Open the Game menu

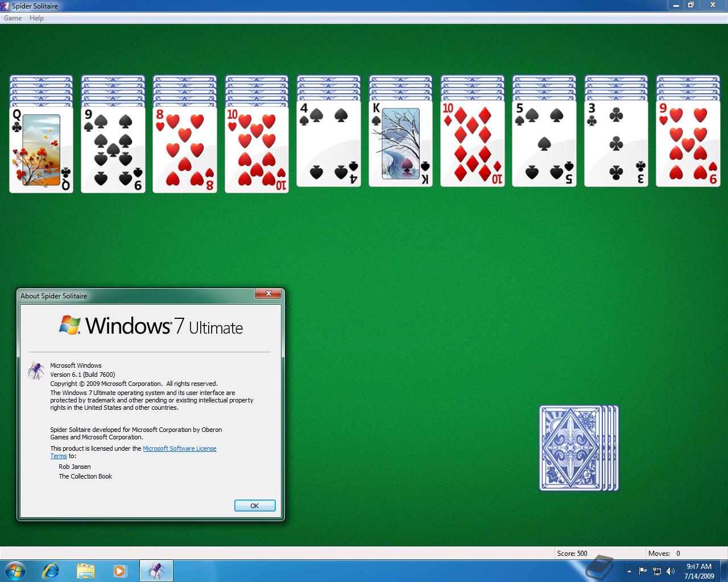tap(13, 18)
